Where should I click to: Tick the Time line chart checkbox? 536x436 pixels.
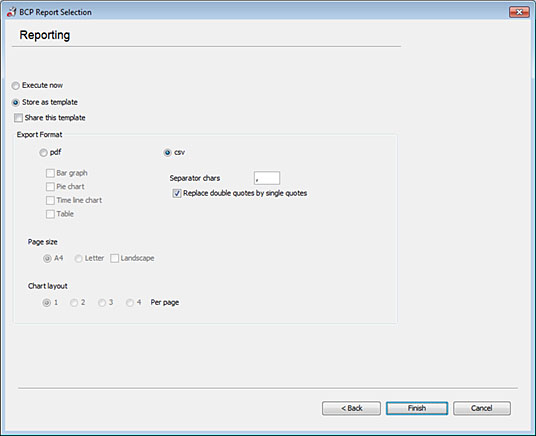pyautogui.click(x=50, y=200)
